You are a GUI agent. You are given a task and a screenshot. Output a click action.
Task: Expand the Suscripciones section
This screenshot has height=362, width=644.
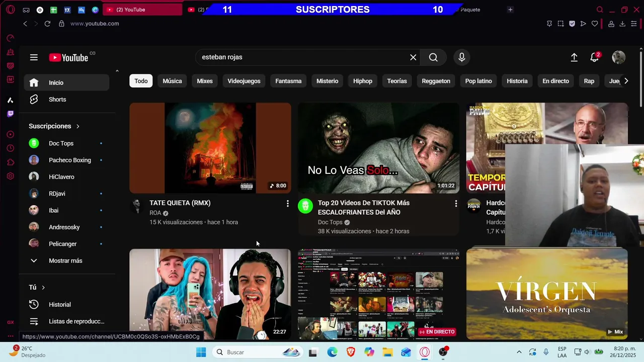pyautogui.click(x=54, y=126)
